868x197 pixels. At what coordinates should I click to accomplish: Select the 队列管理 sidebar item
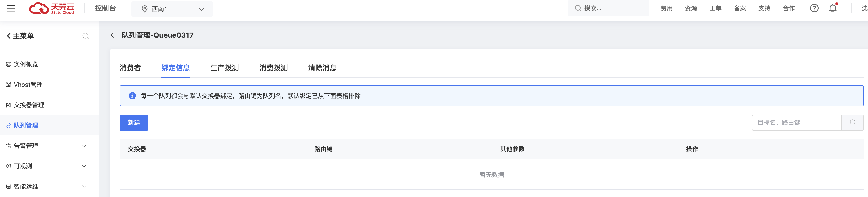26,125
